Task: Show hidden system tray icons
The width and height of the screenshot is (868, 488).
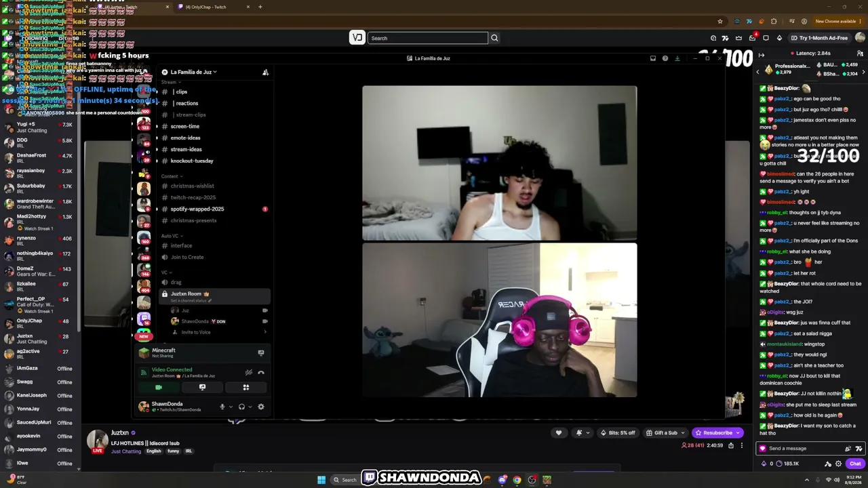Action: (807, 480)
